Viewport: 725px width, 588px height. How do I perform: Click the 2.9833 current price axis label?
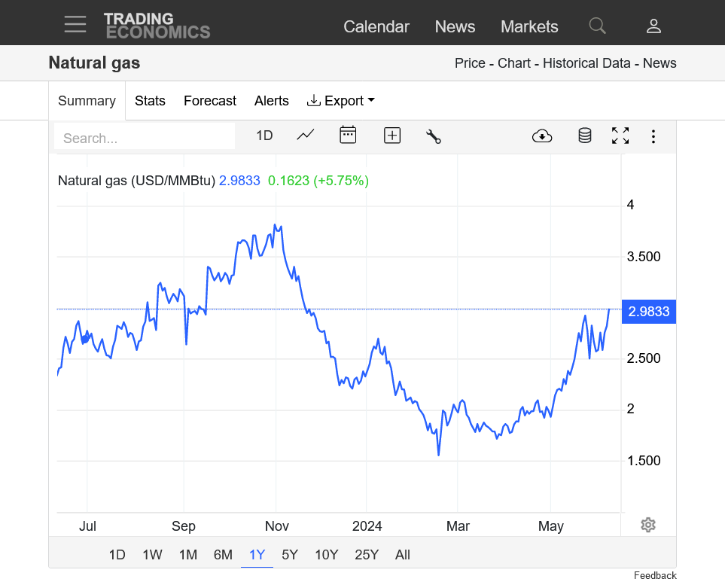649,312
